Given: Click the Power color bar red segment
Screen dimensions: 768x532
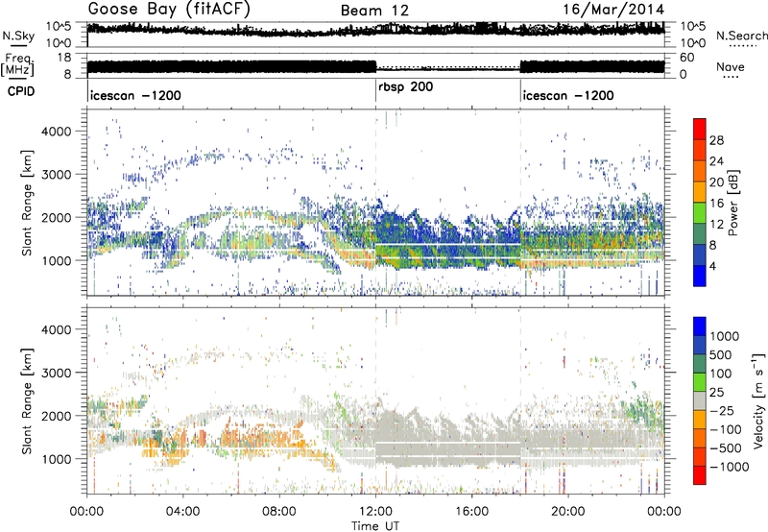Looking at the screenshot, I should pos(700,129).
